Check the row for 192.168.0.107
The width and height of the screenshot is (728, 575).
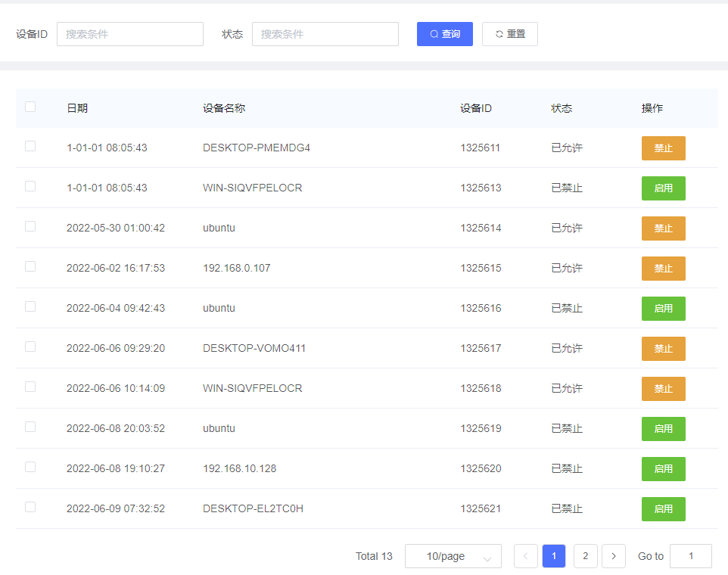[x=30, y=266]
